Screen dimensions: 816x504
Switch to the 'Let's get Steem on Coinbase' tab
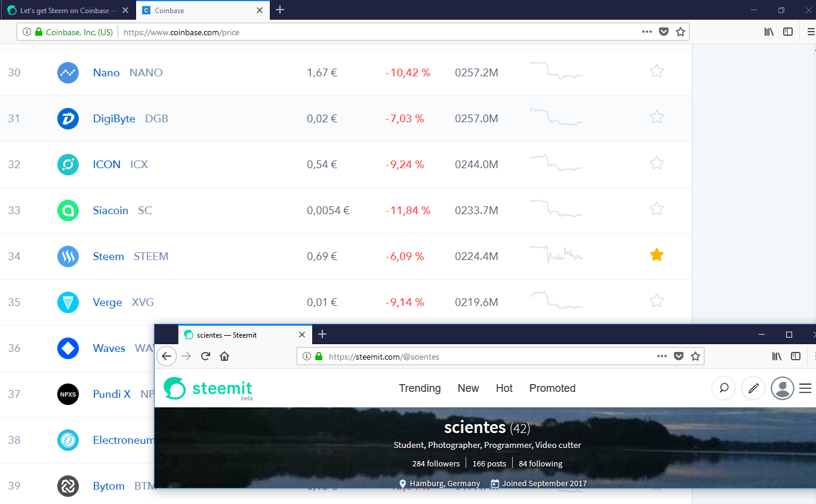tap(67, 10)
